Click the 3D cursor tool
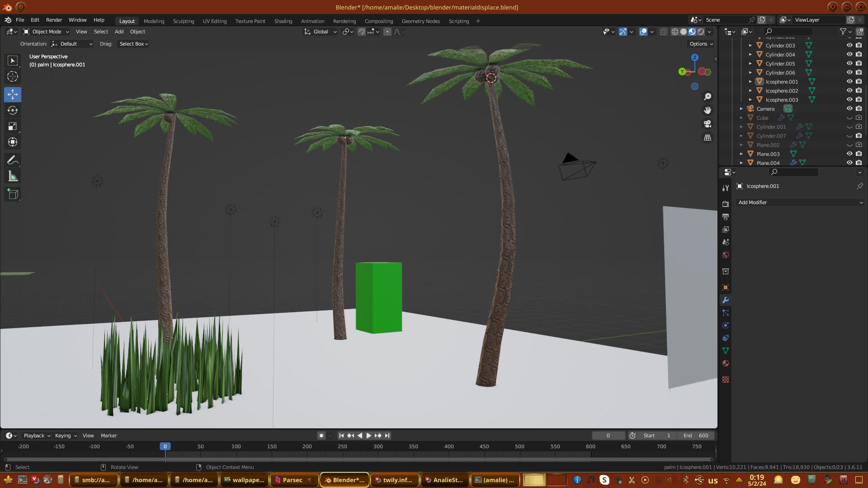This screenshot has height=488, width=868. pyautogui.click(x=13, y=77)
